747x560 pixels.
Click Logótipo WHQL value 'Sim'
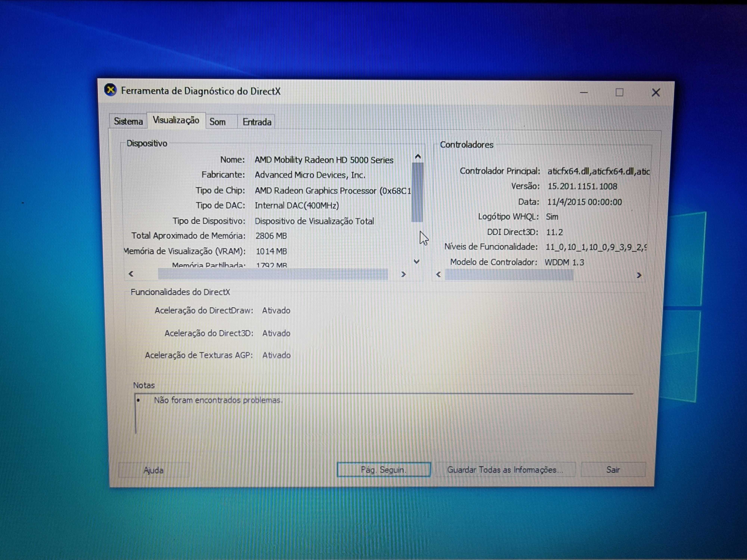tap(552, 217)
